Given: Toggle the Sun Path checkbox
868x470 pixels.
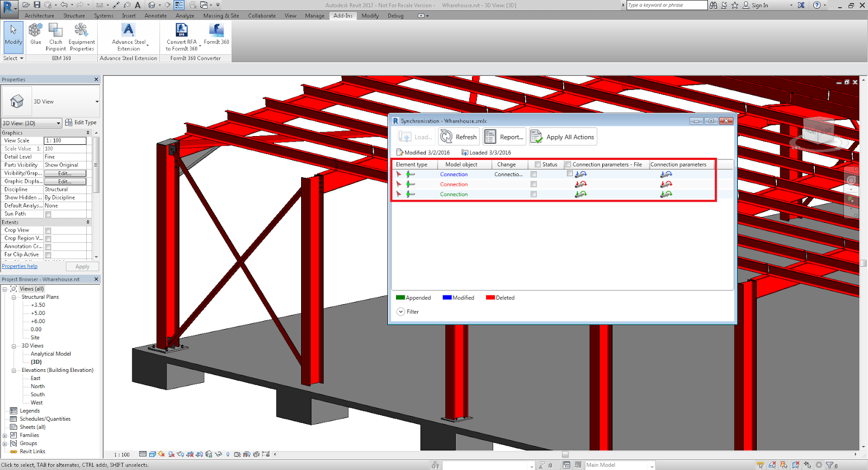Looking at the screenshot, I should pos(48,214).
